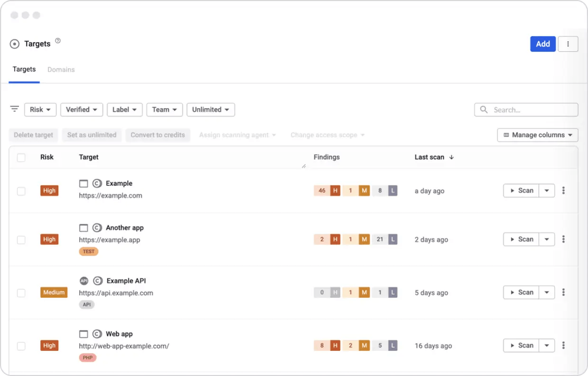Image resolution: width=588 pixels, height=376 pixels.
Task: Click the filter lines icon
Action: (15, 109)
